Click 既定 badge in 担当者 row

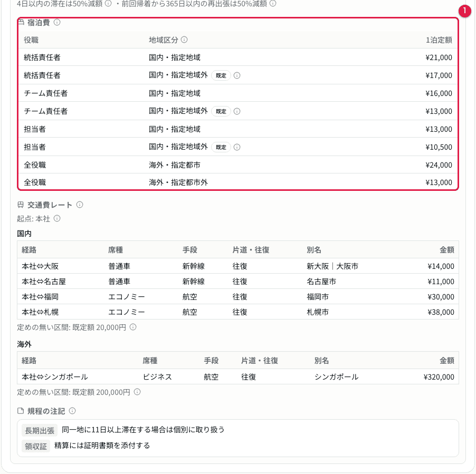click(221, 147)
